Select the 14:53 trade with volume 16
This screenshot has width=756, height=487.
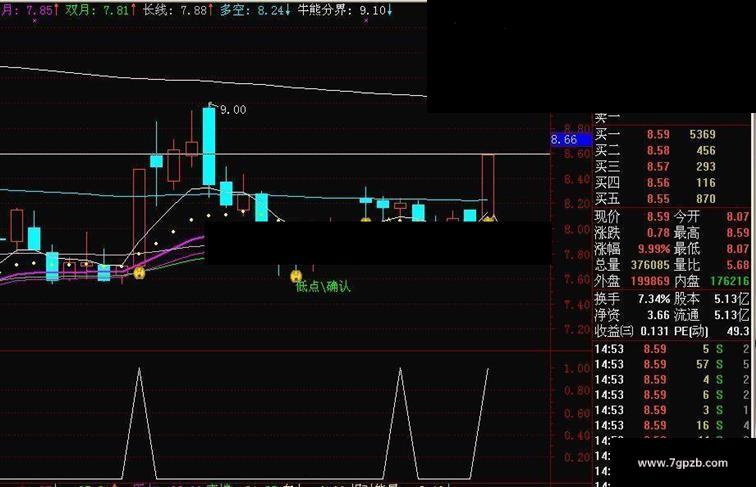click(x=672, y=426)
